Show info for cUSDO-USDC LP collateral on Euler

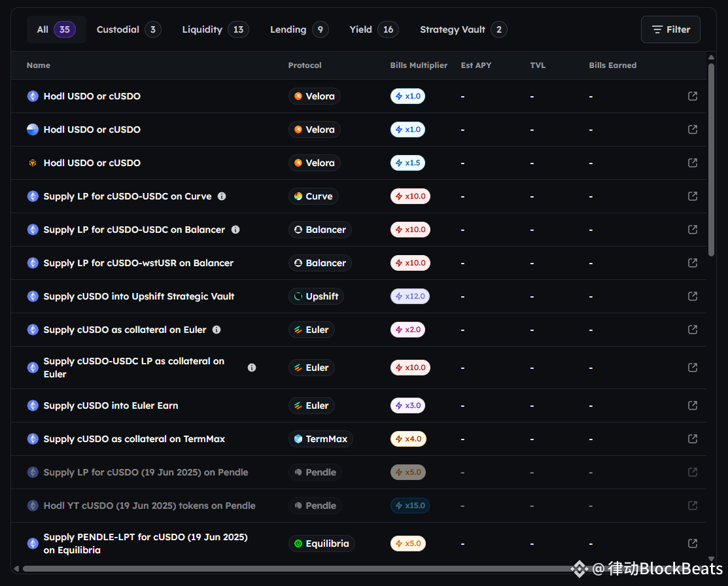(252, 368)
